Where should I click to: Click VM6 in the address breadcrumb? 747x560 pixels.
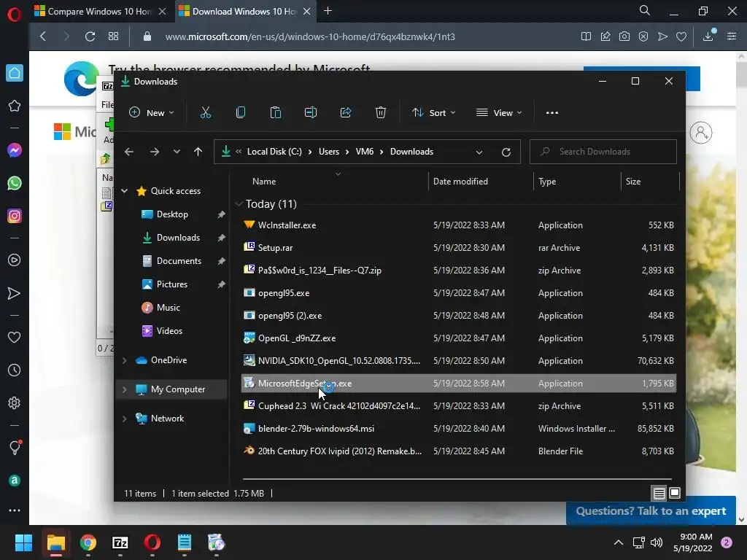point(365,152)
